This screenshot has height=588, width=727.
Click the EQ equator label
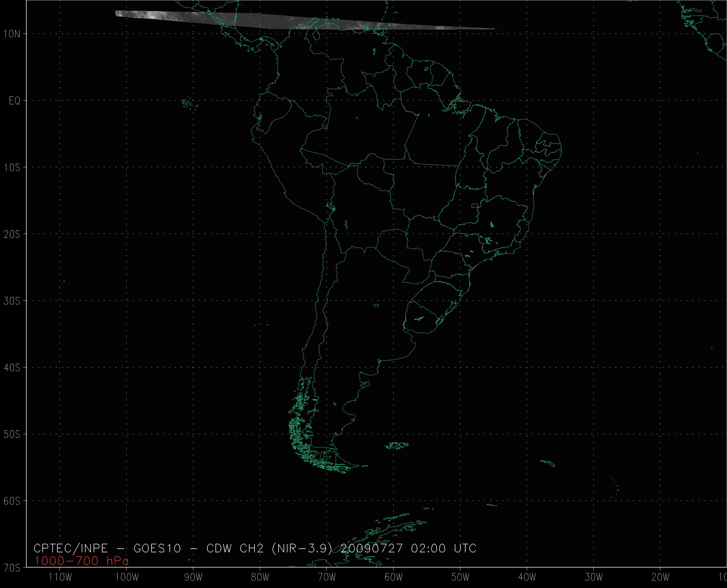pyautogui.click(x=14, y=101)
